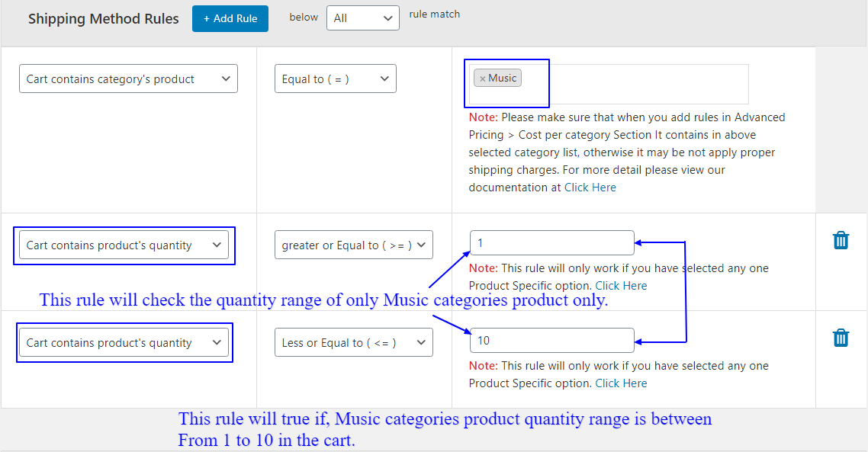
Task: Open product quantity dropdown in 'Less or Equal' row
Action: click(x=124, y=342)
